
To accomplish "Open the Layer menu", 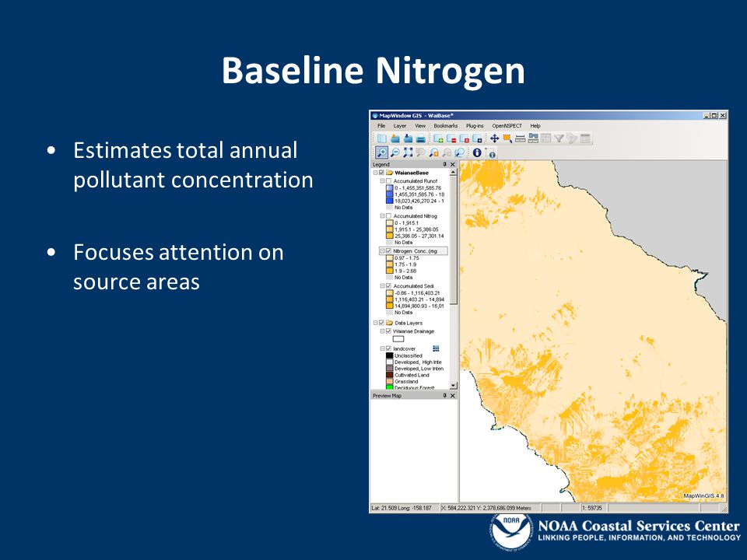I will (400, 126).
